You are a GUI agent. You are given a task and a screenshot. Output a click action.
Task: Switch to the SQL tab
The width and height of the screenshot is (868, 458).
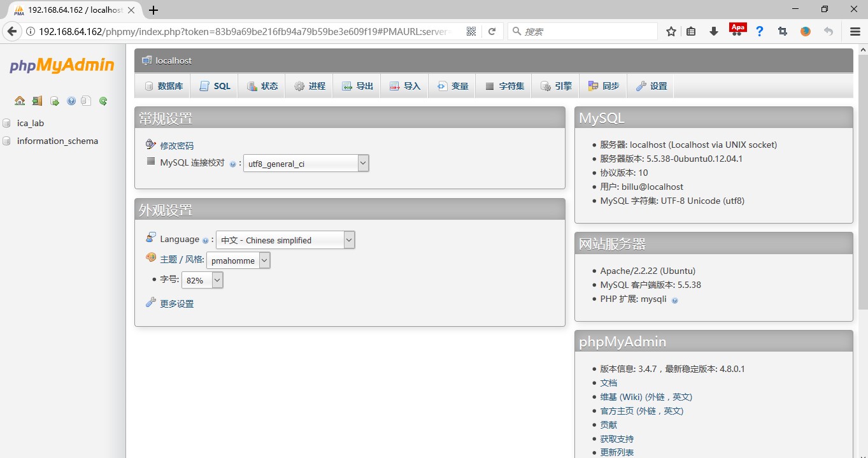click(x=215, y=86)
